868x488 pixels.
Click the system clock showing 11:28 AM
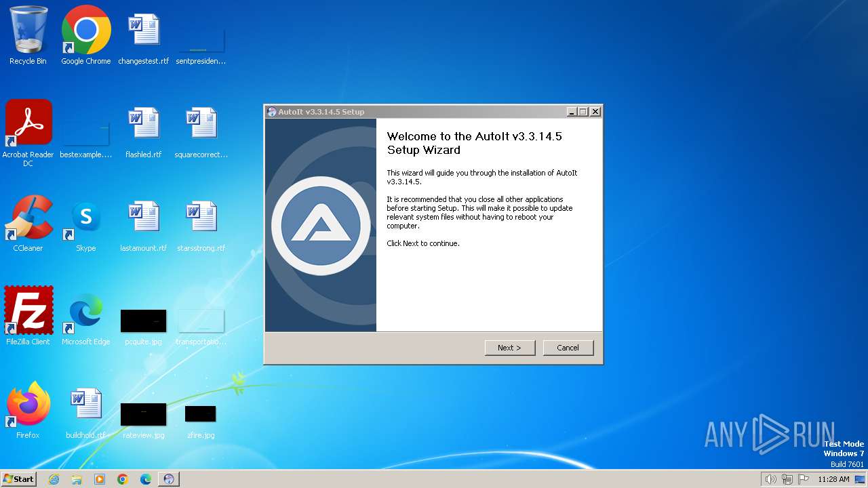click(x=833, y=479)
